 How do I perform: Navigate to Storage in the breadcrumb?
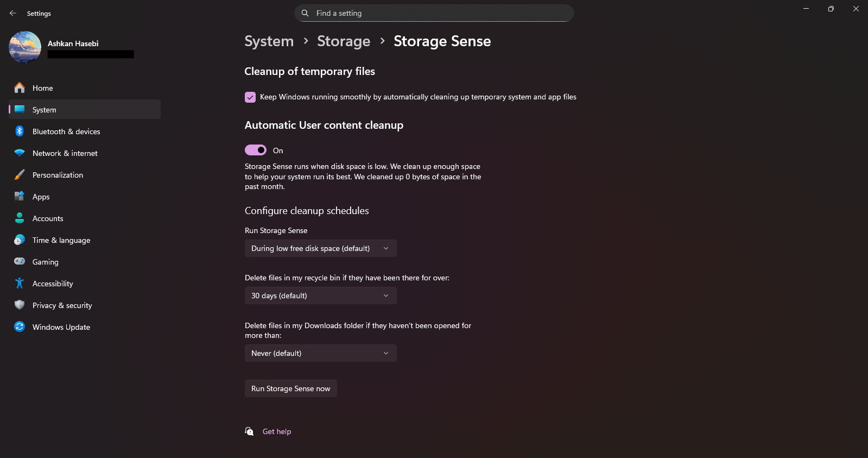tap(344, 41)
